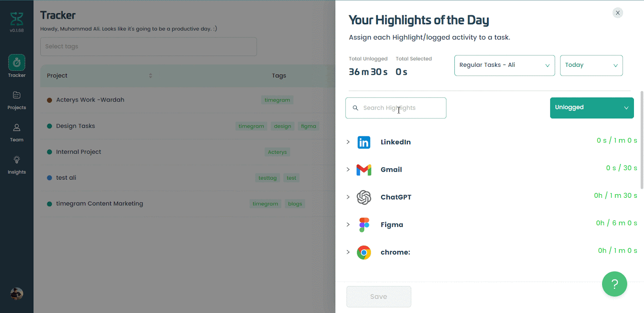Image resolution: width=644 pixels, height=313 pixels.
Task: Open the Insights lightbulb icon
Action: (17, 160)
